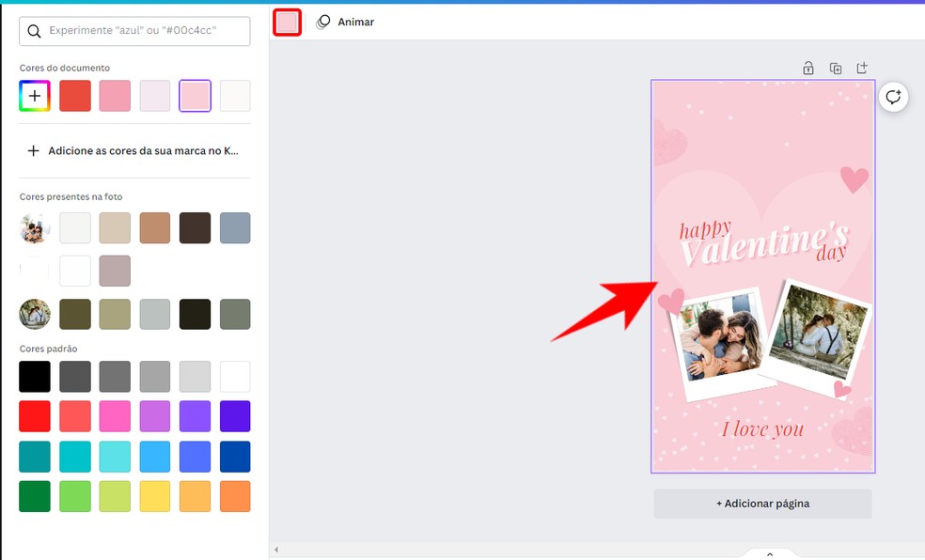Click the lock page icon above canvas

(808, 68)
